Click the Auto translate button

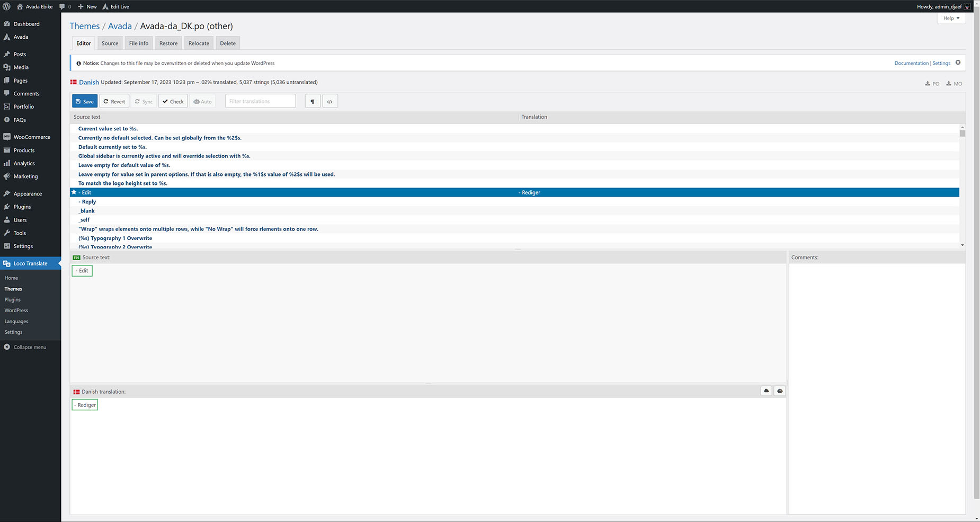tap(202, 101)
